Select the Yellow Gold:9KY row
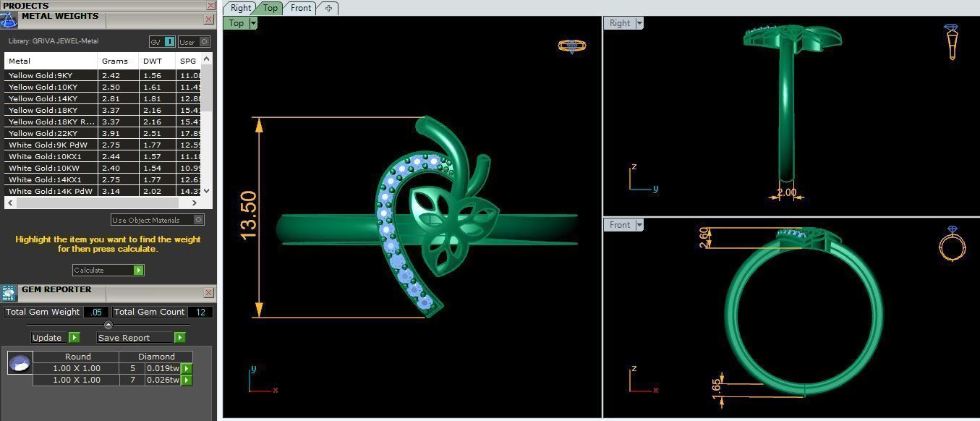The width and height of the screenshot is (980, 421). (x=103, y=75)
